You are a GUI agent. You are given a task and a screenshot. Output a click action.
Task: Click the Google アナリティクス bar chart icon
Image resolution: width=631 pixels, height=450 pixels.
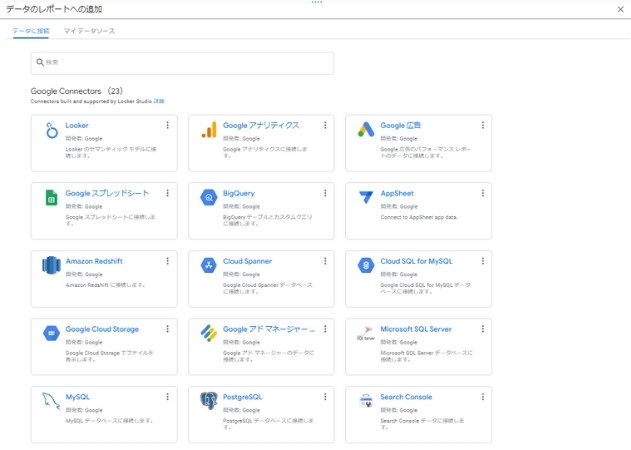209,130
